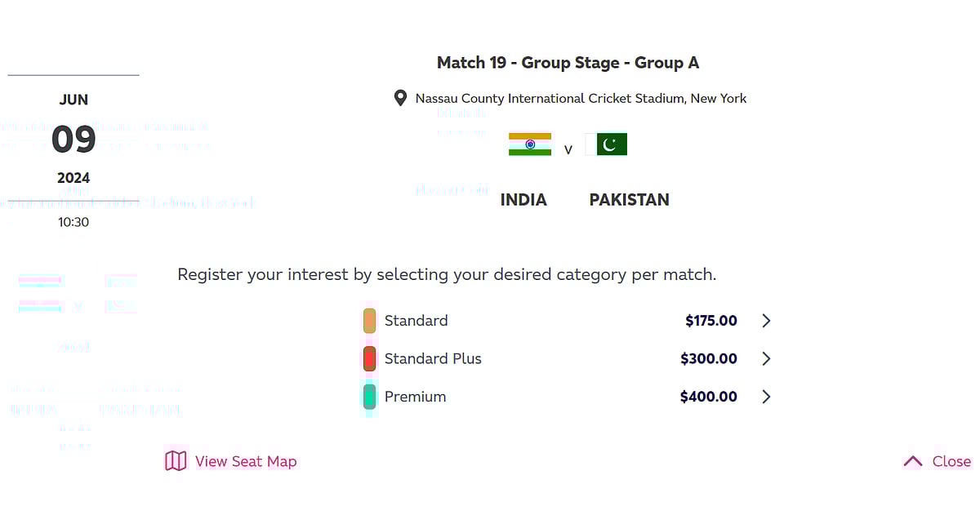
Task: Click the seat map icon beside View Seat Map
Action: 176,461
